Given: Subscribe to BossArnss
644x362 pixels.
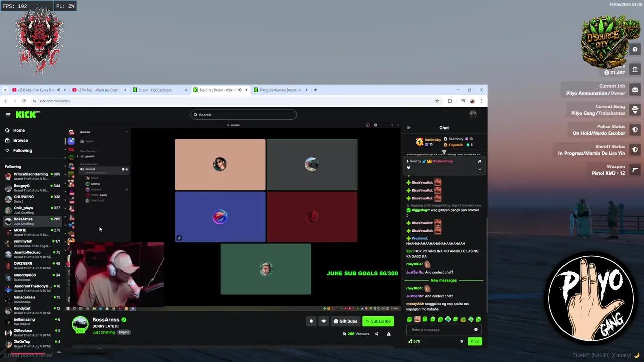Looking at the screenshot, I should (378, 321).
